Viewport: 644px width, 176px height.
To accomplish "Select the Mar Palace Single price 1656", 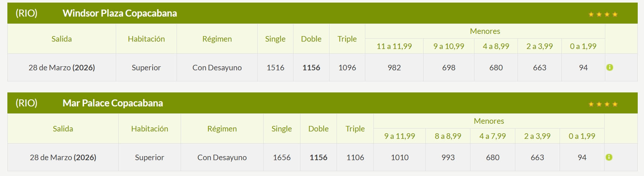I will tap(282, 158).
